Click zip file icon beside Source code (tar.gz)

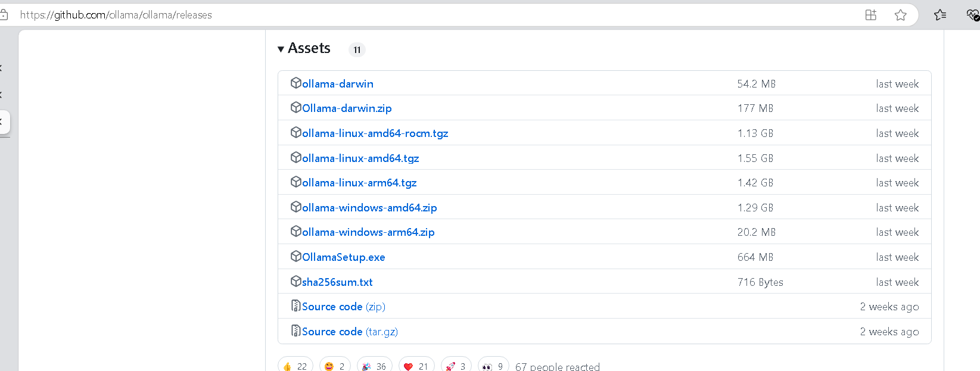tap(295, 331)
